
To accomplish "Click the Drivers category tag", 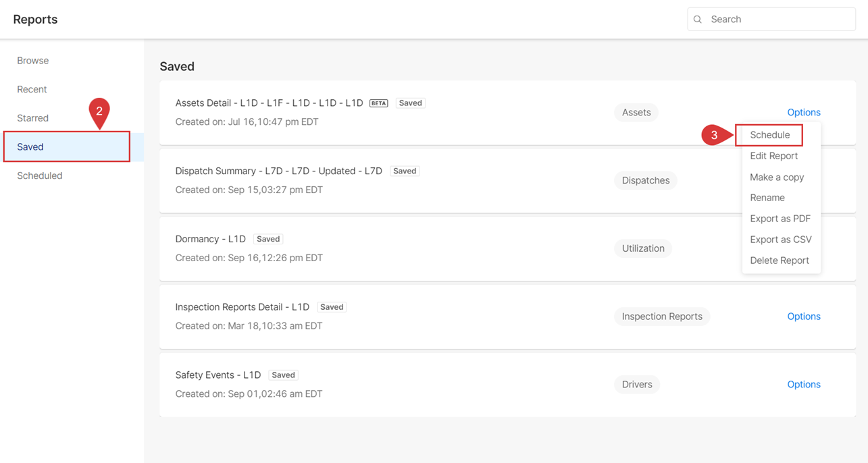I will tap(637, 385).
